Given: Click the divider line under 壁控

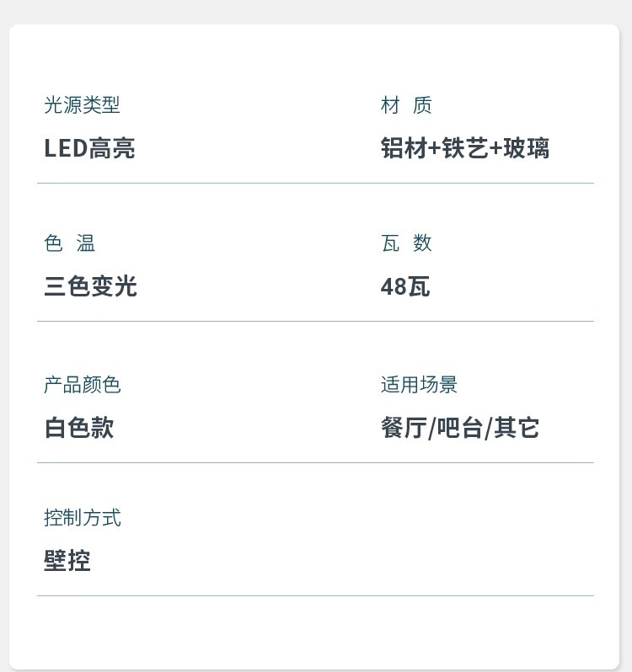Looking at the screenshot, I should [x=315, y=595].
